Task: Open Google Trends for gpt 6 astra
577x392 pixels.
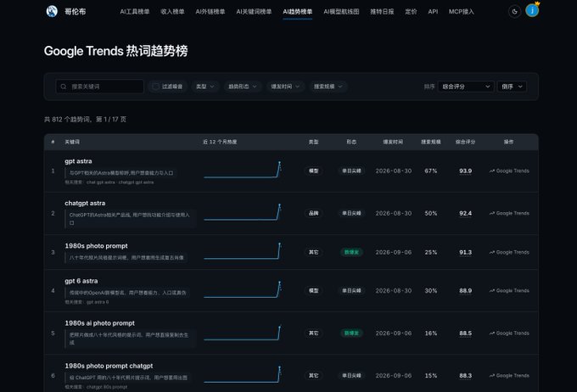Action: pos(509,290)
